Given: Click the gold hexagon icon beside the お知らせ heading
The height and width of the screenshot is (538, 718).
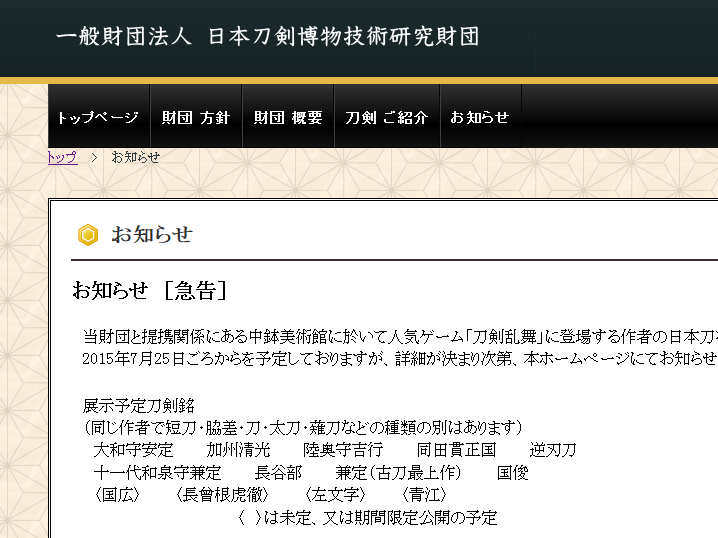Looking at the screenshot, I should click(88, 235).
